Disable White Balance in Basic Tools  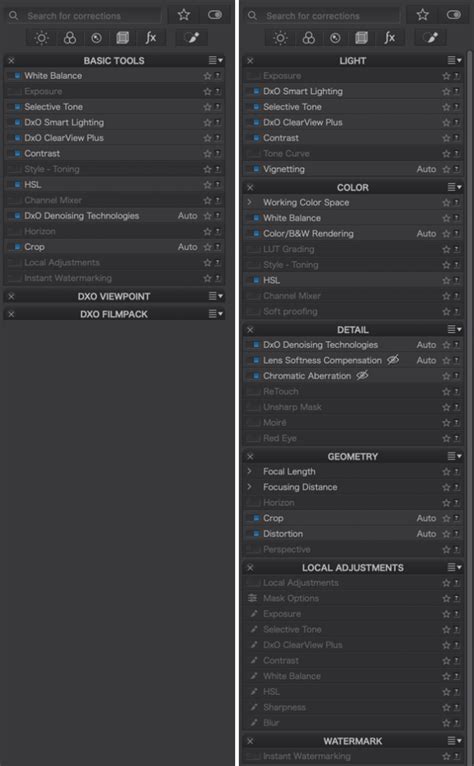[x=14, y=76]
